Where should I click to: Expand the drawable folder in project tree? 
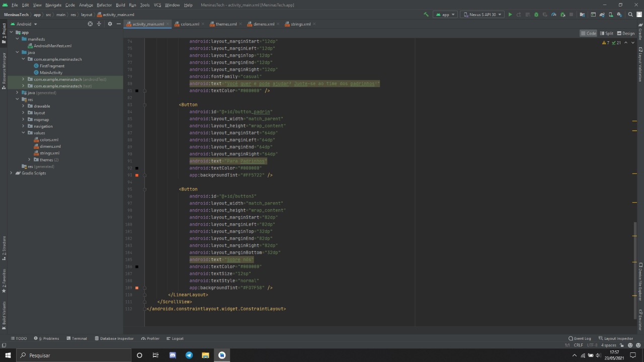tap(23, 106)
